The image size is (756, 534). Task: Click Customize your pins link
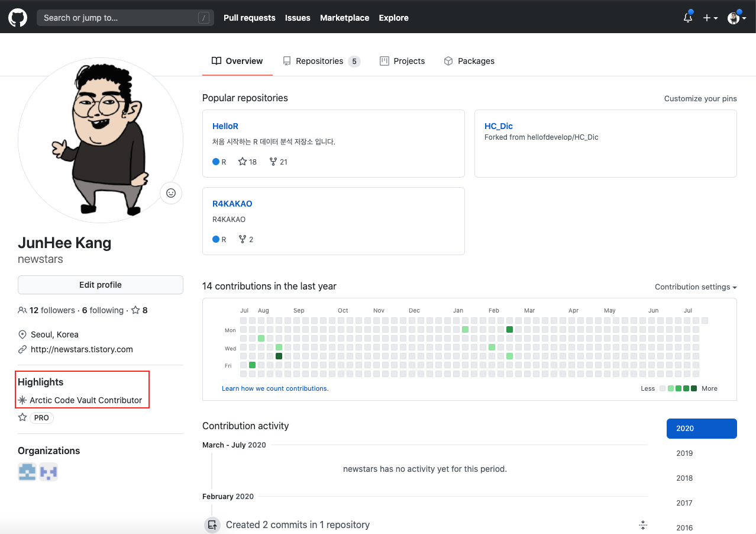(700, 98)
